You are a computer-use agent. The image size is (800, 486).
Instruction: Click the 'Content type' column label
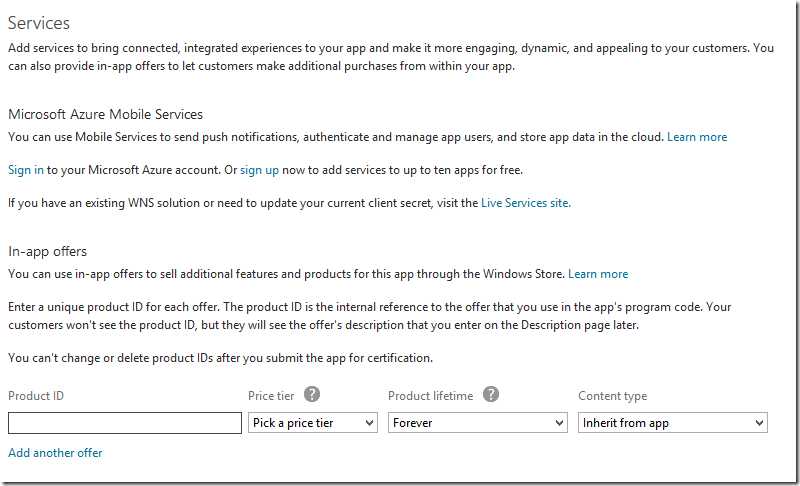[x=613, y=396]
